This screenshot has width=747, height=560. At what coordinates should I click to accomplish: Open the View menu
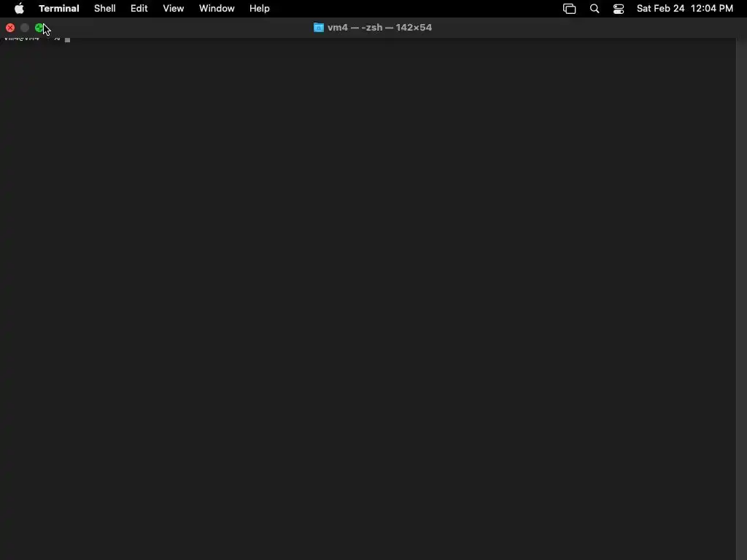click(174, 9)
